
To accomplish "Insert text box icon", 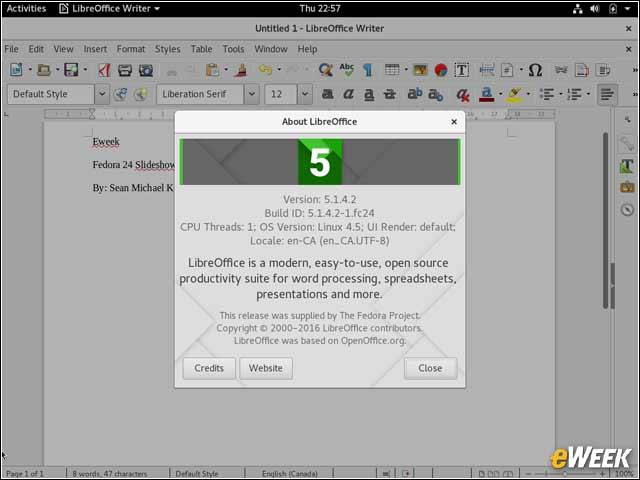I will (x=462, y=70).
